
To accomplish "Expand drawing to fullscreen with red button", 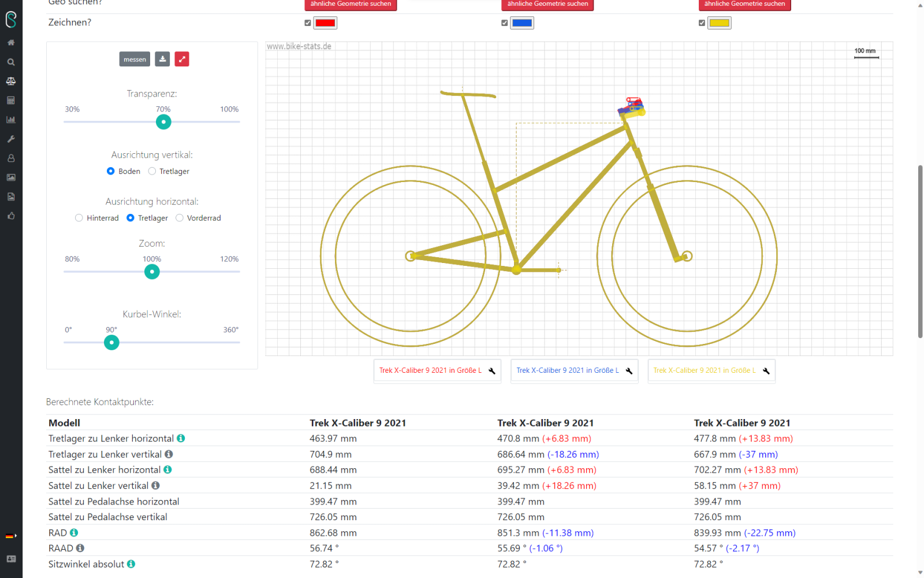I will (x=182, y=59).
